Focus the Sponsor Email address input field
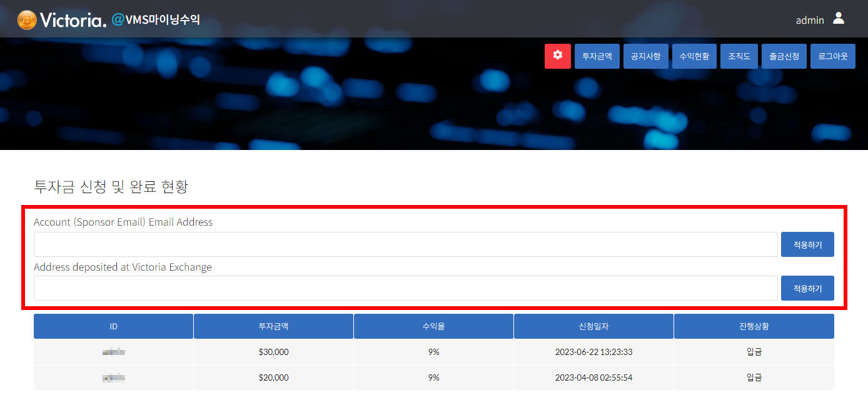This screenshot has height=400, width=868. [x=405, y=244]
